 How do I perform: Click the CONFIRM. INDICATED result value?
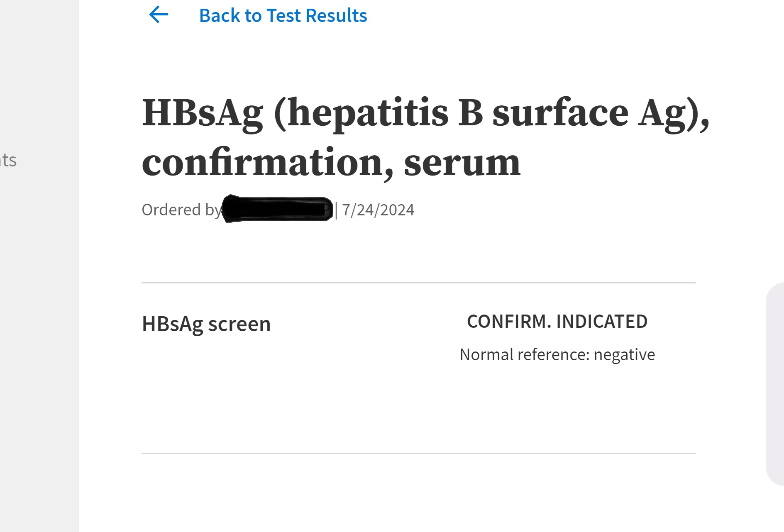click(x=557, y=322)
